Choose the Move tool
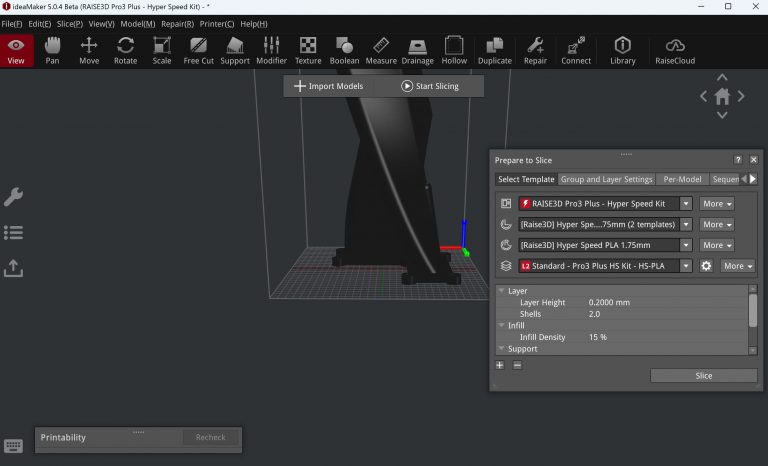 [x=89, y=50]
